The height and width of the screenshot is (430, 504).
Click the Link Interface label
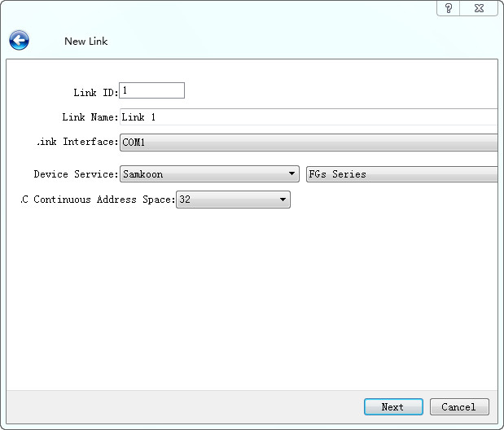pyautogui.click(x=77, y=142)
